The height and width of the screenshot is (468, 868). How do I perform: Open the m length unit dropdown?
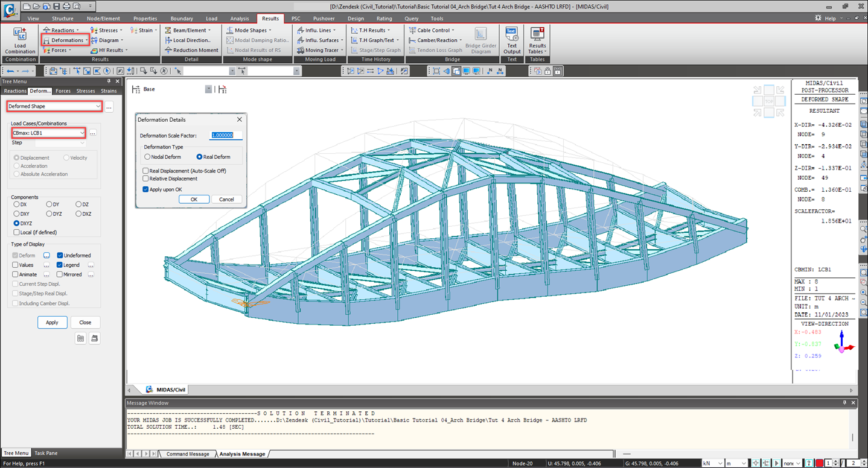736,463
